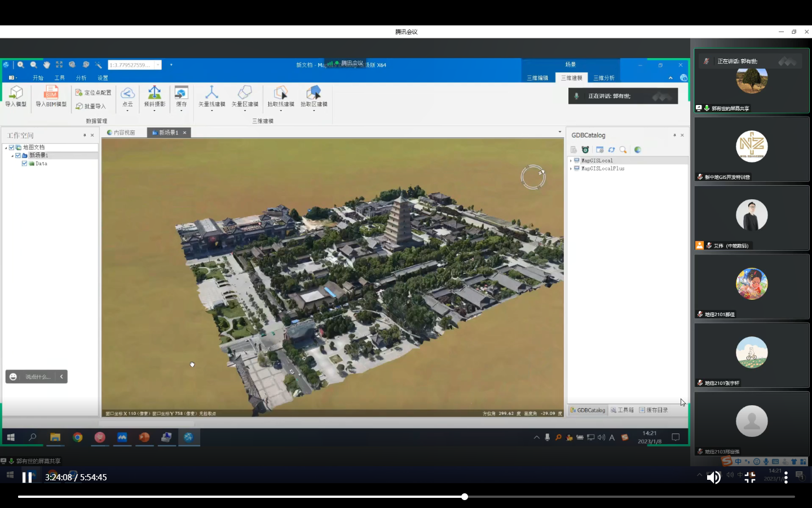Click the 倾斜摄影 oblique photography icon
Viewport: 812px width, 508px height.
(x=154, y=97)
